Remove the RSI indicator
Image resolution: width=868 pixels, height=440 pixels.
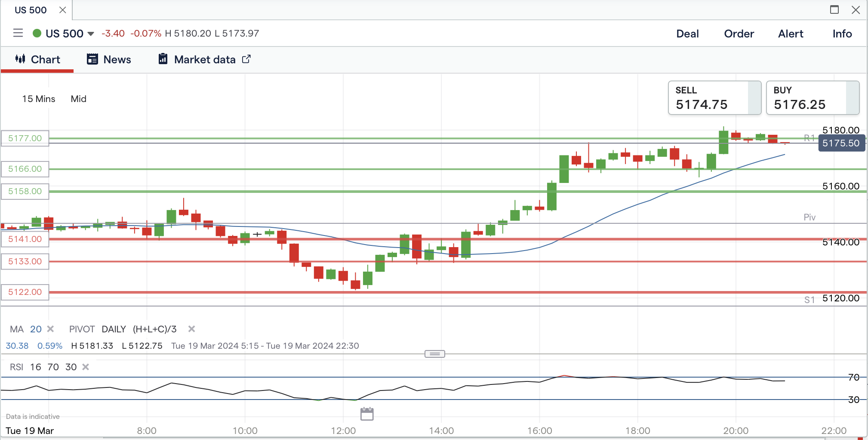pos(86,367)
